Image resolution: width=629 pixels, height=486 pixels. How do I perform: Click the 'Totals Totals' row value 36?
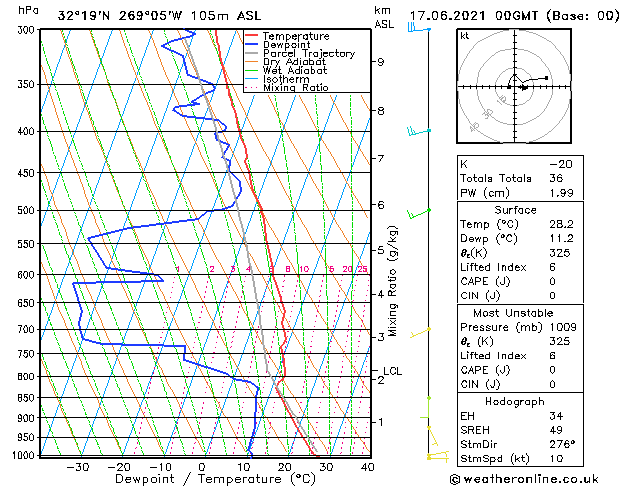[x=556, y=178]
